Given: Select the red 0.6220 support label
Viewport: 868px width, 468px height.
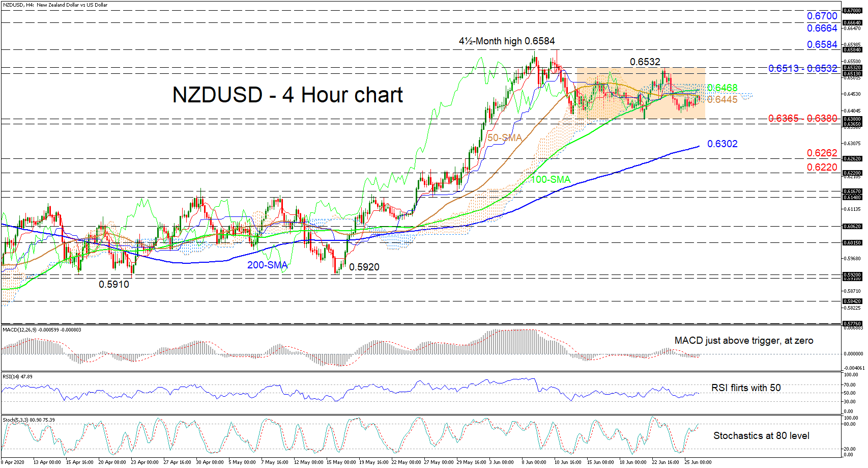Looking at the screenshot, I should pos(822,167).
